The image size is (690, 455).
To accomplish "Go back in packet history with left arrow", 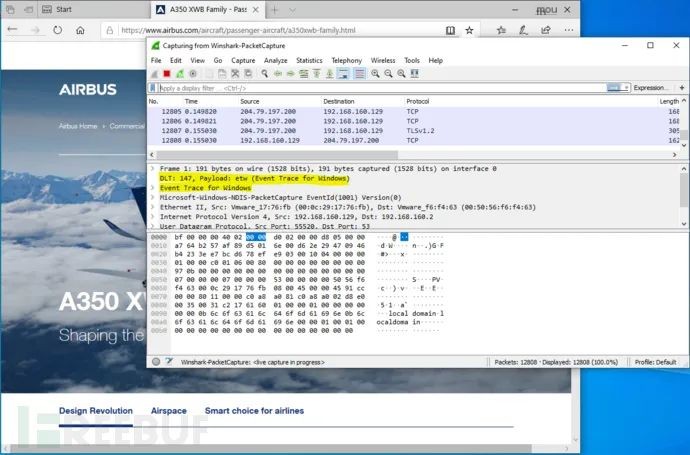I will [x=278, y=73].
